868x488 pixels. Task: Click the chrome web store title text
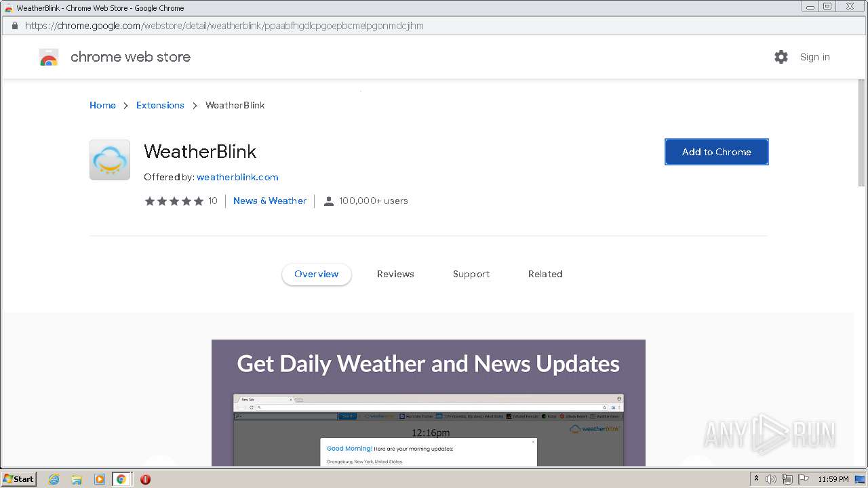[131, 57]
